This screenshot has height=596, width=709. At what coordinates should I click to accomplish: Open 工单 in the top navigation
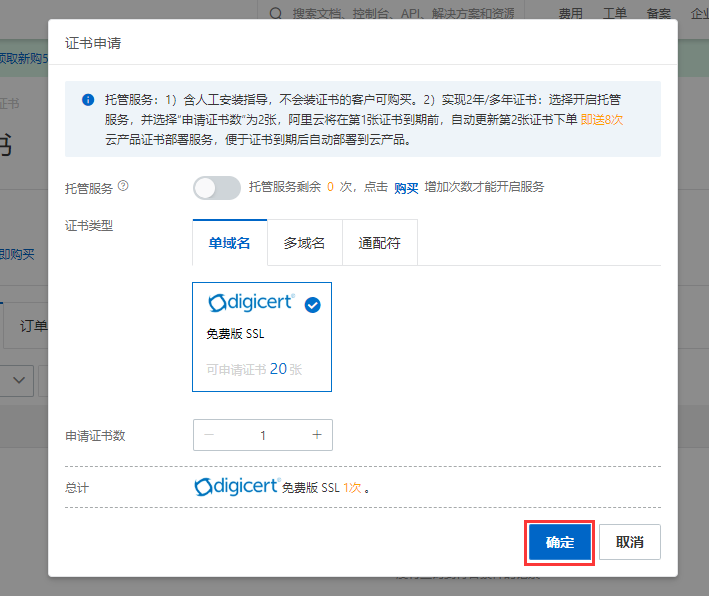coord(615,13)
